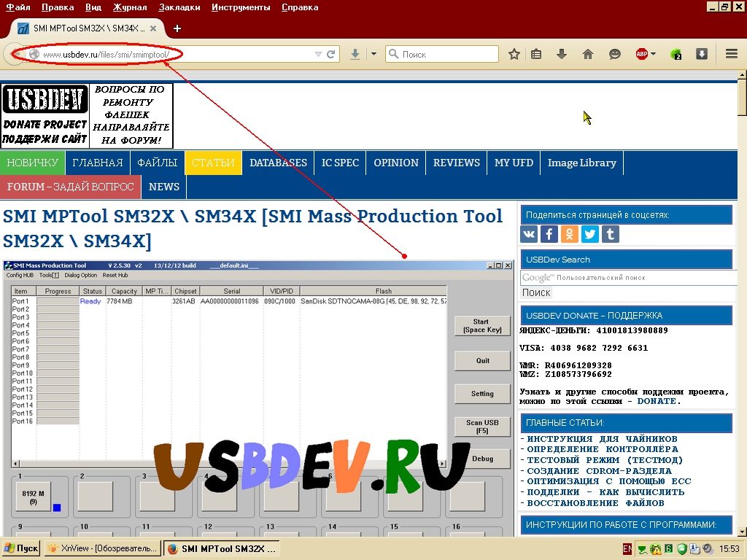Follow the DONATE link in sidebar
The height and width of the screenshot is (560, 747).
pos(656,401)
